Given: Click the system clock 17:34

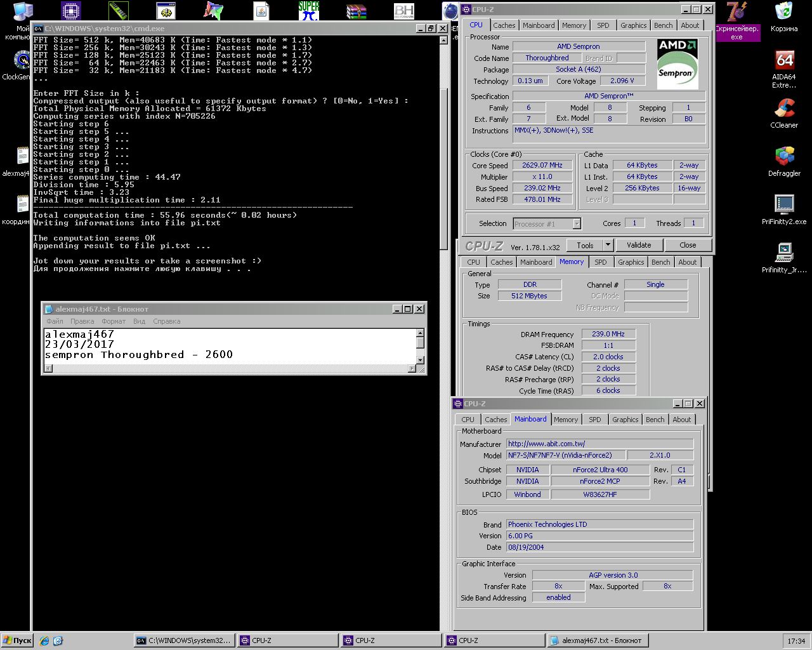Looking at the screenshot, I should [x=796, y=641].
